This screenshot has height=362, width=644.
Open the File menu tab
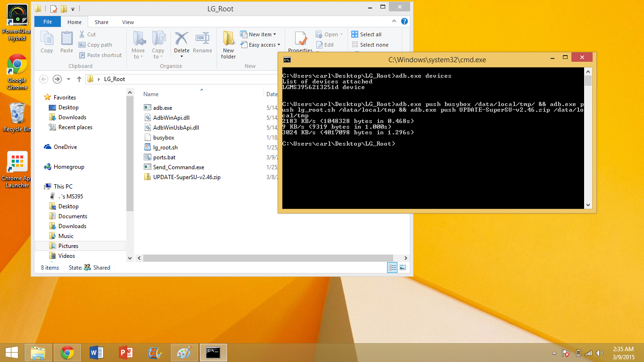pyautogui.click(x=48, y=22)
